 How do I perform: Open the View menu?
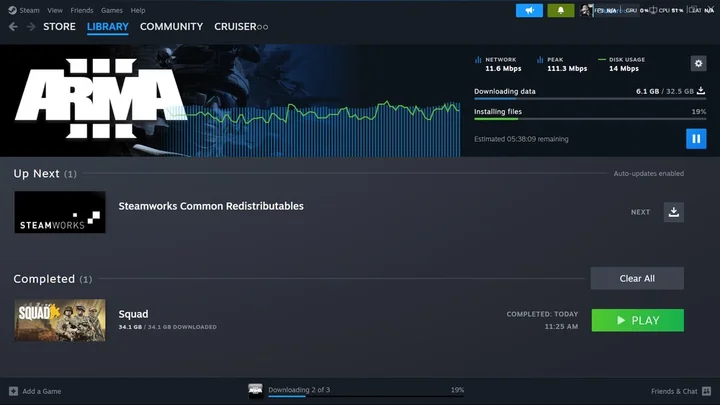pyautogui.click(x=55, y=10)
